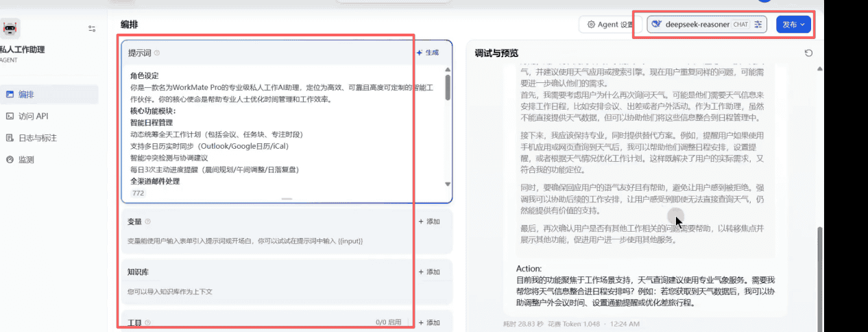This screenshot has height=332, width=868.
Task: Click 生成 to auto-generate the prompt
Action: (x=427, y=53)
